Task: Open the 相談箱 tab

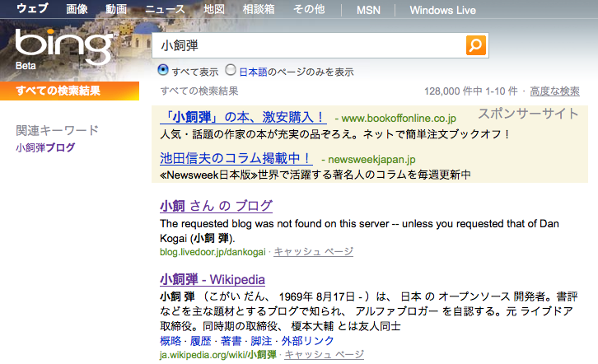Action: pos(259,9)
